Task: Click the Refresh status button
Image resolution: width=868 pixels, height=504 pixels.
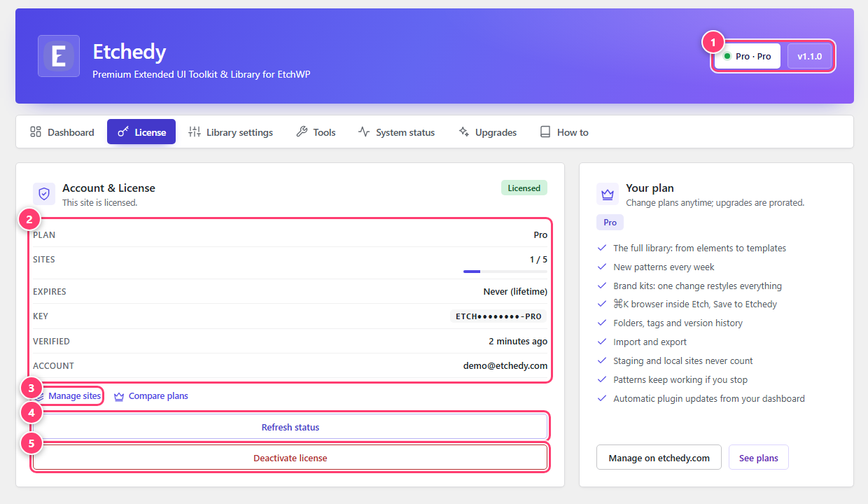Action: tap(290, 427)
